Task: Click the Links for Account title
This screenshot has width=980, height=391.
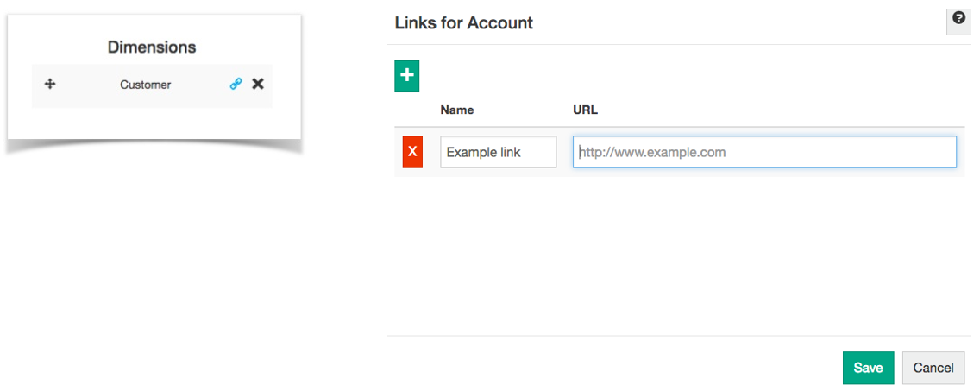Action: [464, 23]
